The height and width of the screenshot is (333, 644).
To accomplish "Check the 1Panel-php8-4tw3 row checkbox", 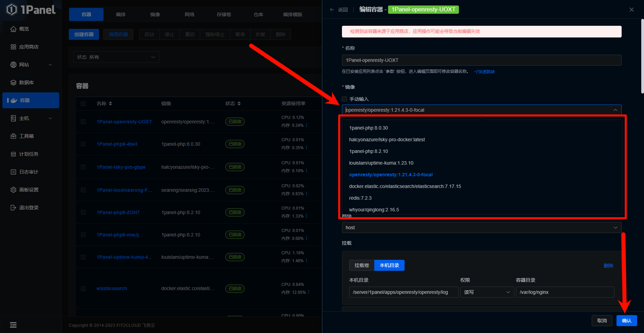I will click(83, 144).
